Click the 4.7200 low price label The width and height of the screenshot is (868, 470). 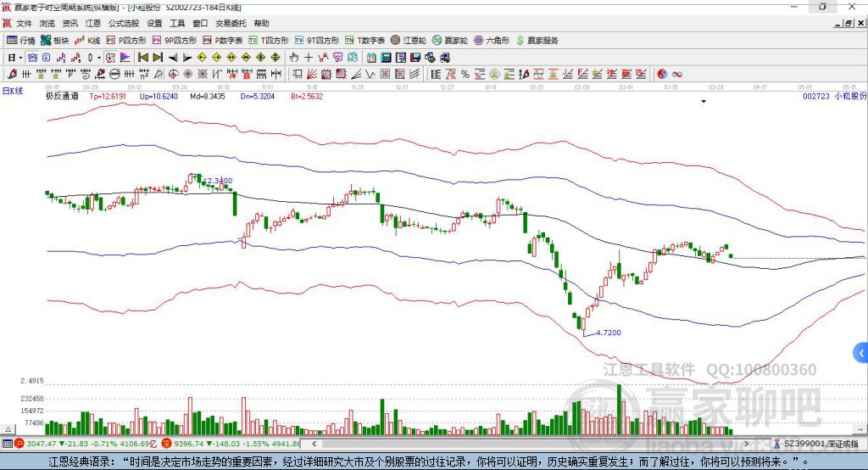[x=609, y=333]
